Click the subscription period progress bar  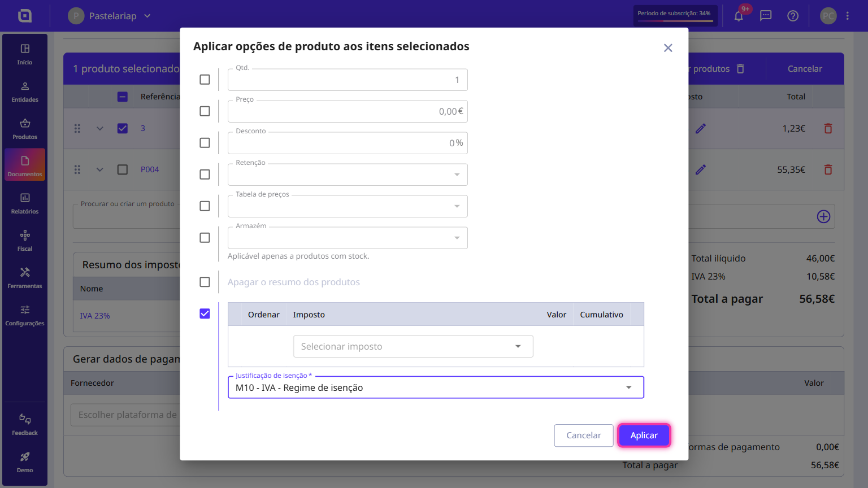[x=675, y=21]
